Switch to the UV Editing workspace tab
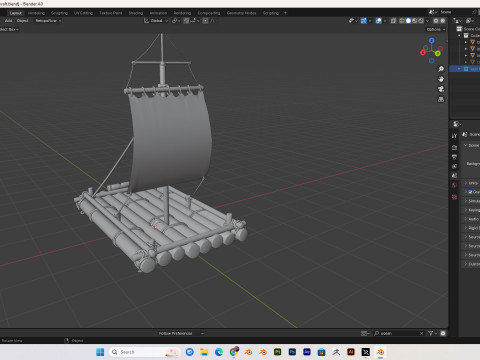 [83, 13]
